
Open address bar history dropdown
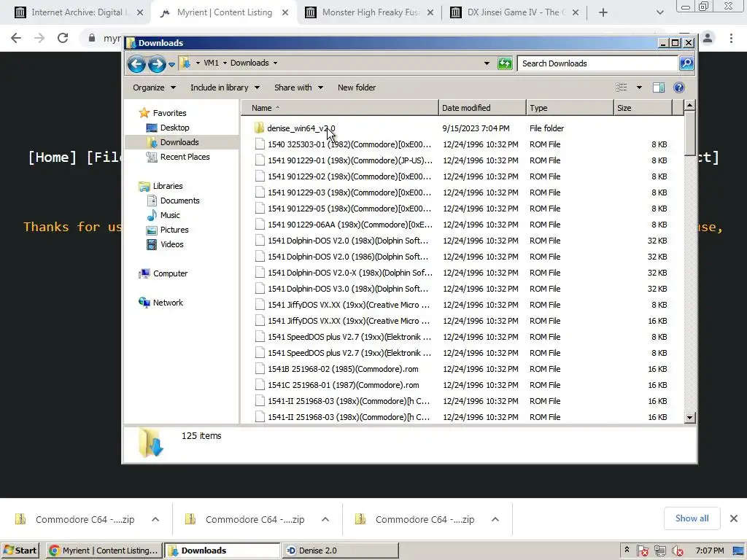(487, 63)
